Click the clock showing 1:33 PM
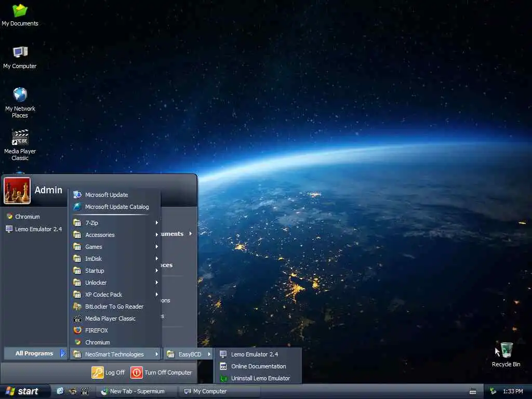This screenshot has height=399, width=532. pos(513,391)
